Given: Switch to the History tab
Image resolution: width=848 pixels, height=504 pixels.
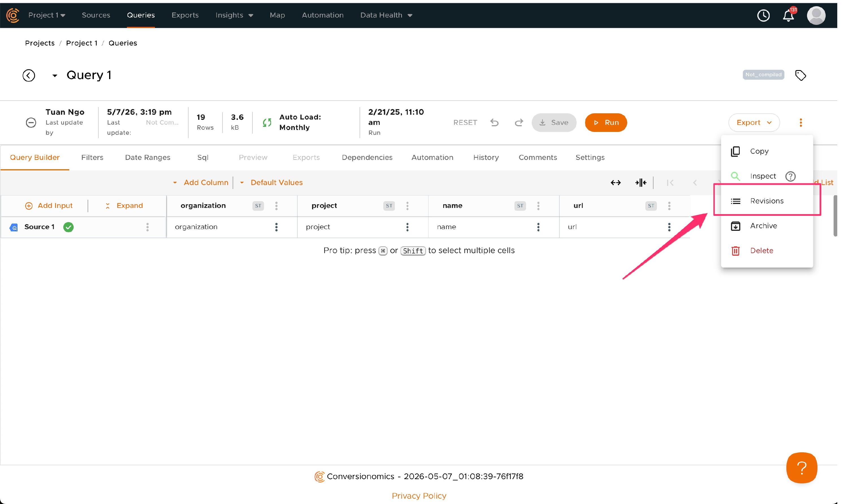Looking at the screenshot, I should [x=486, y=158].
